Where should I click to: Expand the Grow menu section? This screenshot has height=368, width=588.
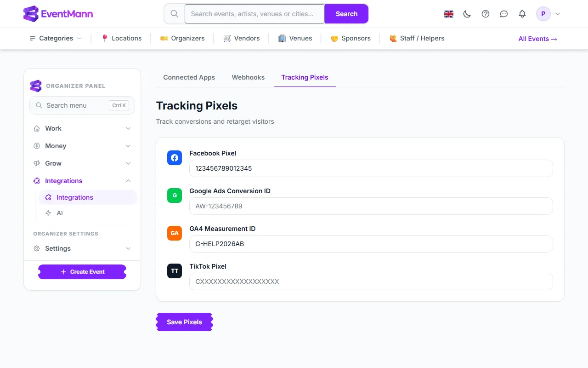[82, 163]
